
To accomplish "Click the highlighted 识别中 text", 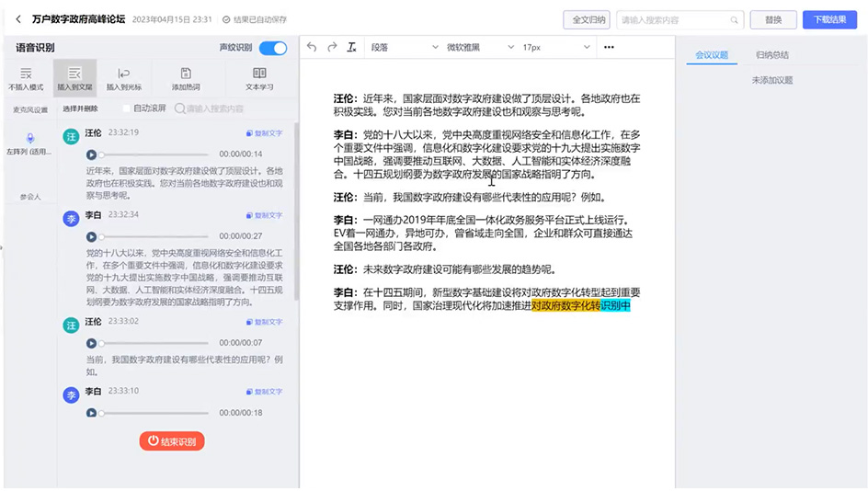I will pos(615,305).
